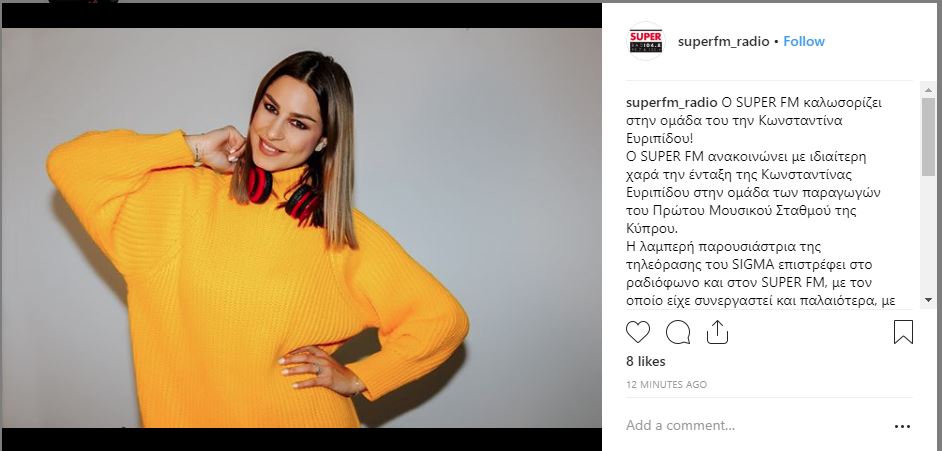942x451 pixels.
Task: Click the empty track below the scrollbar thumb
Action: click(928, 234)
